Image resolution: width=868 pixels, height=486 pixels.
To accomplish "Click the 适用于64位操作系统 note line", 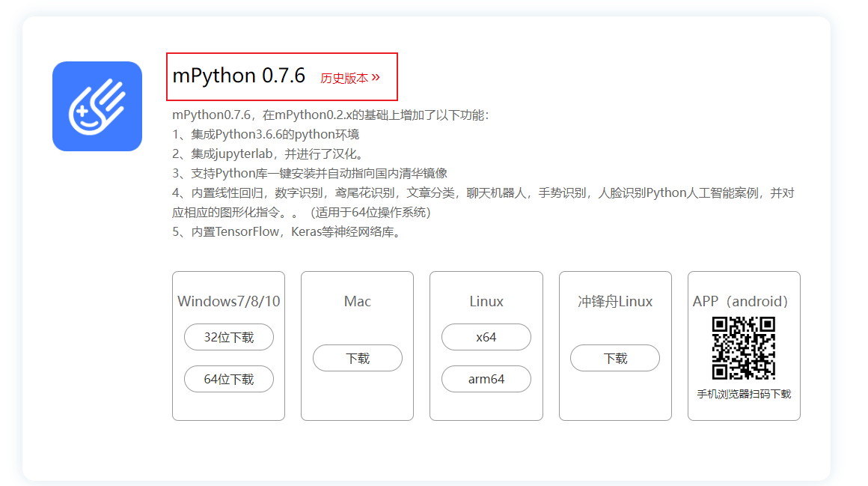I will coord(302,212).
